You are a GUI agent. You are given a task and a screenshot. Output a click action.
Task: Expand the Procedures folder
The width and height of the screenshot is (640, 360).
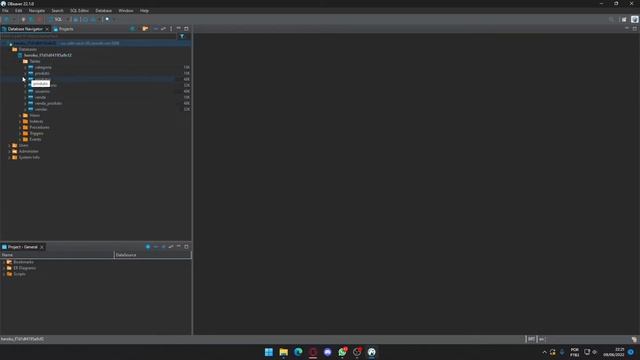click(x=20, y=127)
